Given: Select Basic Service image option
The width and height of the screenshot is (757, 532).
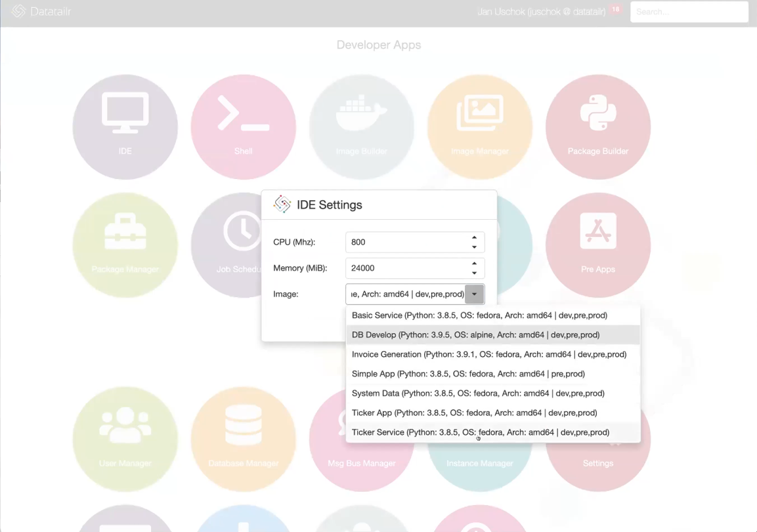Looking at the screenshot, I should coord(493,315).
